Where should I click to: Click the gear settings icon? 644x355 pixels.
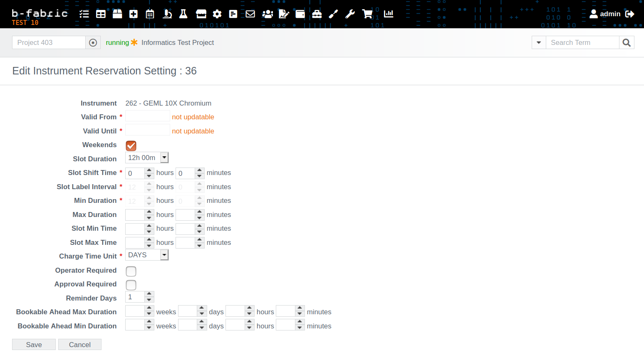(x=217, y=14)
